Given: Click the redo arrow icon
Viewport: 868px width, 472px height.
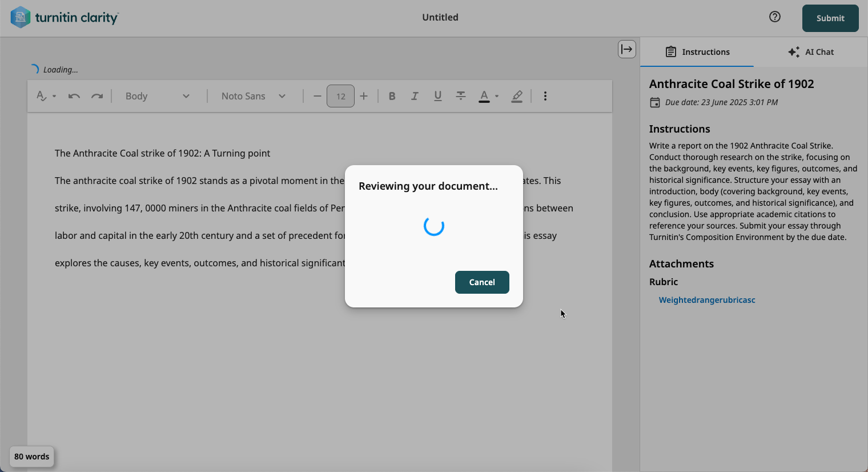Looking at the screenshot, I should tap(97, 96).
